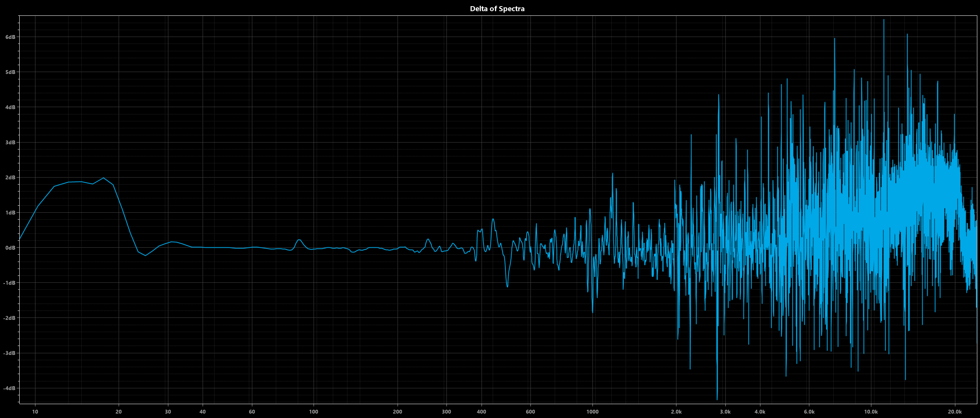
Task: Click the 400 frequency axis label
Action: (x=482, y=411)
